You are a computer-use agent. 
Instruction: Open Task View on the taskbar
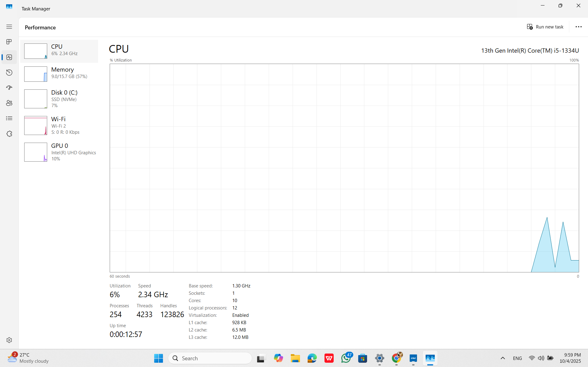coord(261,358)
